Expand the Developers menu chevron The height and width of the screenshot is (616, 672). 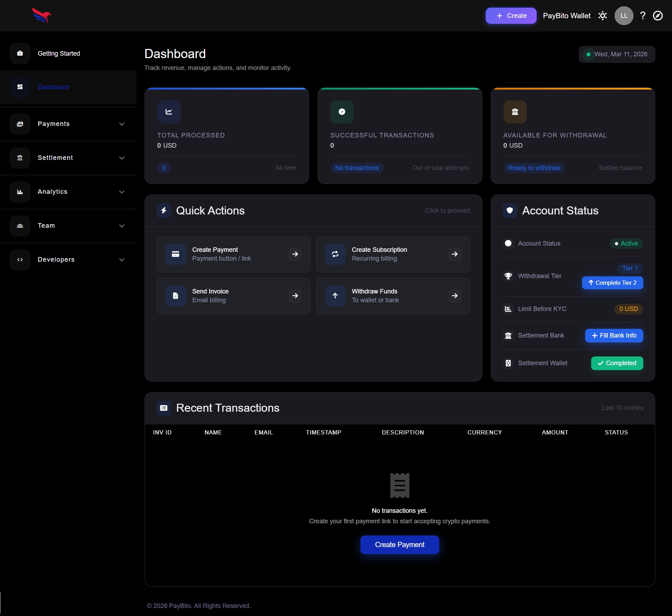click(122, 260)
